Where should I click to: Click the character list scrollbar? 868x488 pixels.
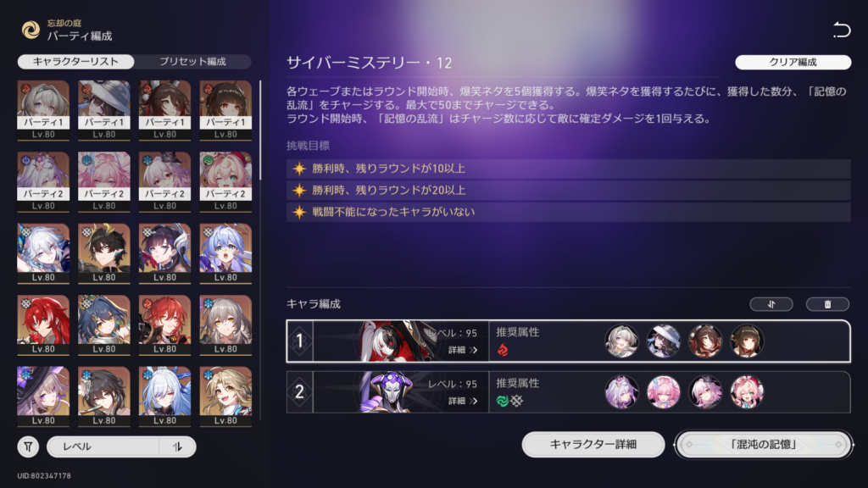point(260,130)
